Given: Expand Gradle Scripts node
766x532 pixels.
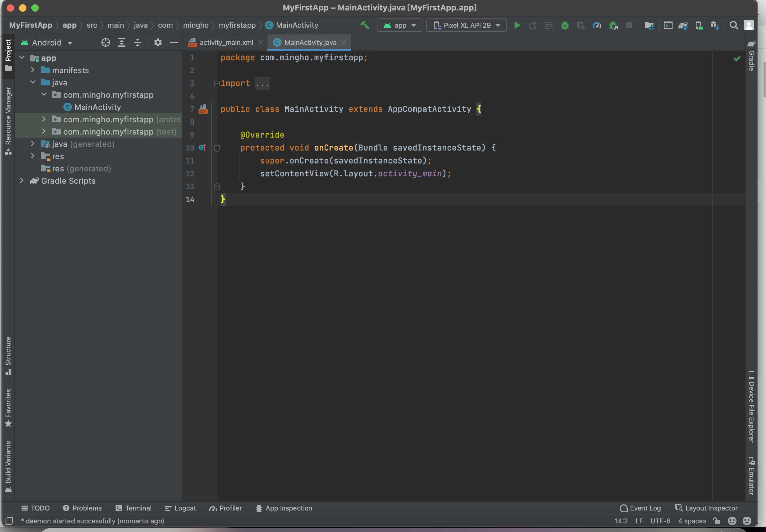Looking at the screenshot, I should [22, 181].
